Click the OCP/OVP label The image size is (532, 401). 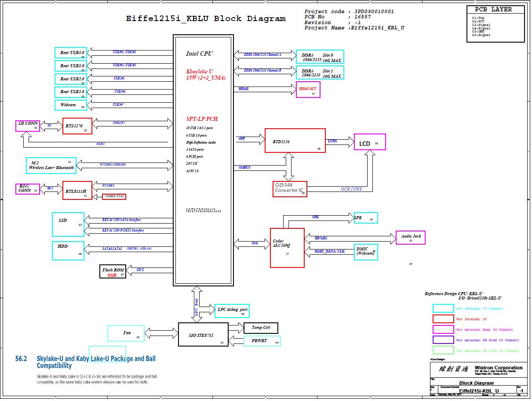pyautogui.click(x=351, y=189)
